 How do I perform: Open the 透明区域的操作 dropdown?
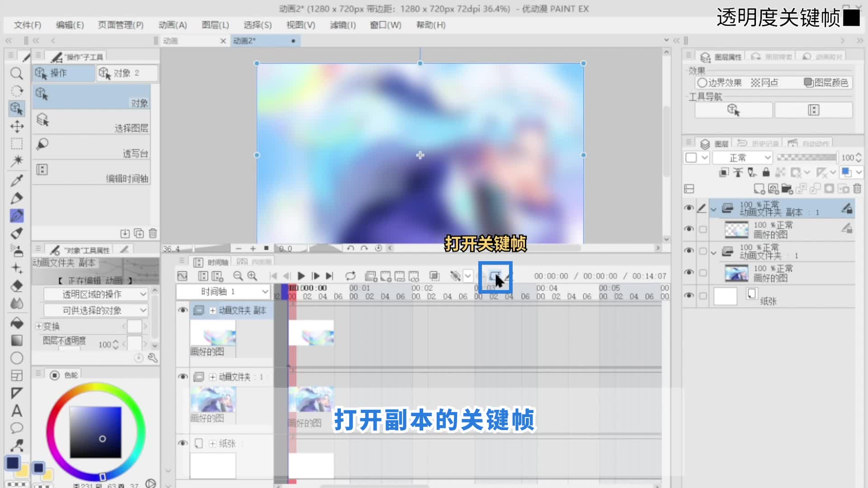pos(95,294)
